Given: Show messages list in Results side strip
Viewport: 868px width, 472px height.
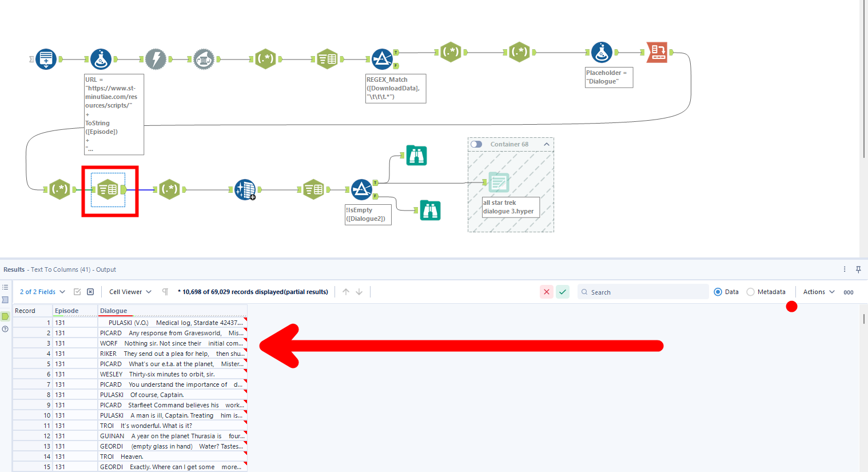Looking at the screenshot, I should [5, 287].
